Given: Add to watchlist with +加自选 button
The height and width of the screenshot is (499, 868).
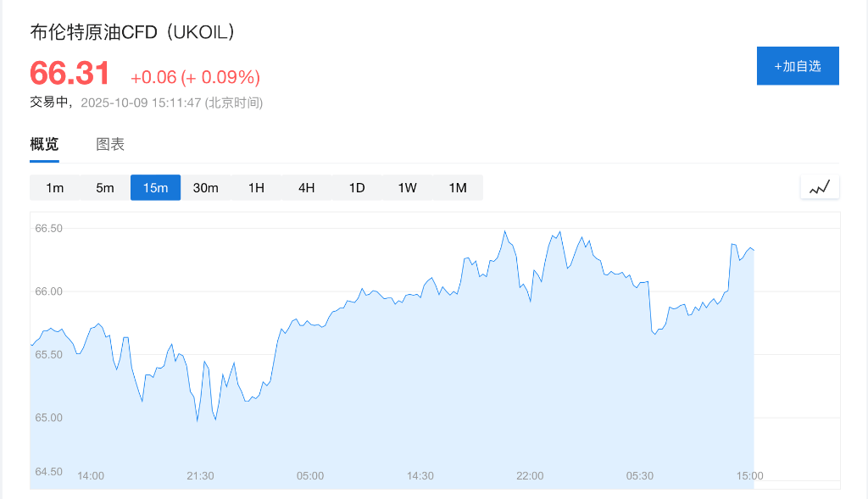Looking at the screenshot, I should click(797, 66).
